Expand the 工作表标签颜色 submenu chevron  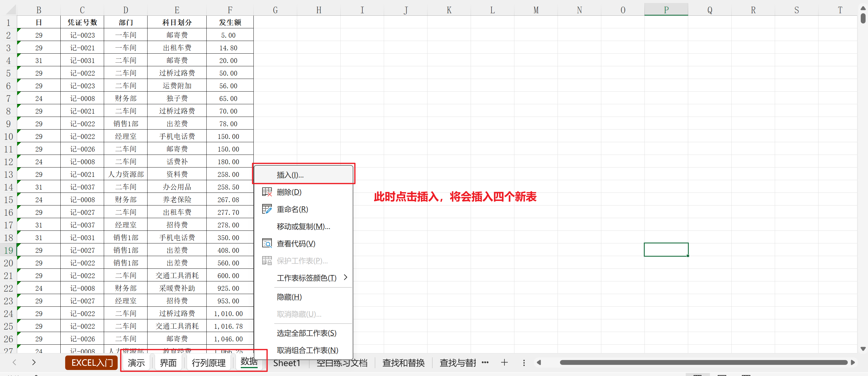tap(345, 277)
